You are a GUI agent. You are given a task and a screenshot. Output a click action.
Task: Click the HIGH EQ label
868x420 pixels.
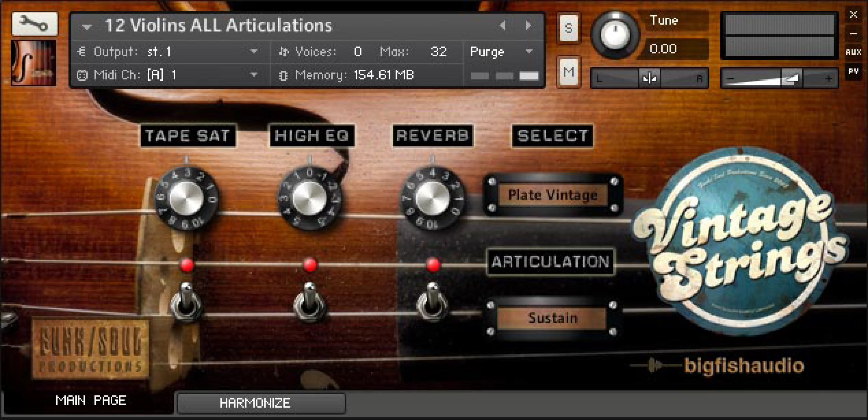[312, 136]
